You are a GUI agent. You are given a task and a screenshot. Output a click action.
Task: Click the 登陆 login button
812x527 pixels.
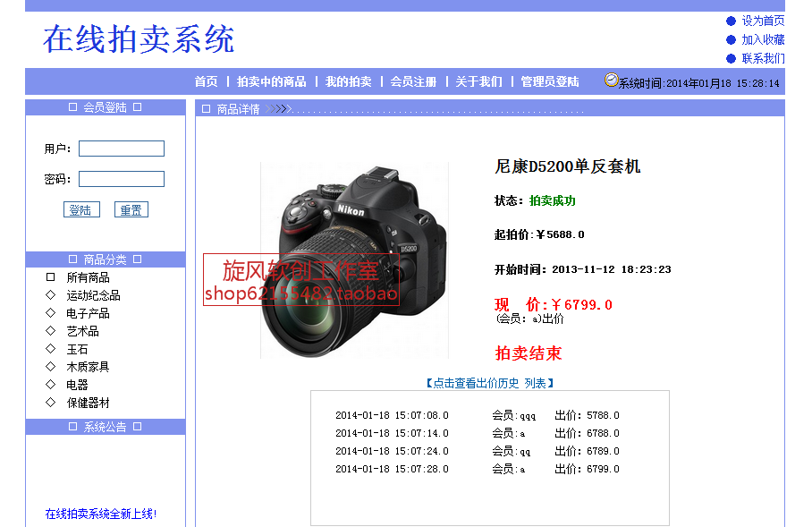tap(81, 210)
